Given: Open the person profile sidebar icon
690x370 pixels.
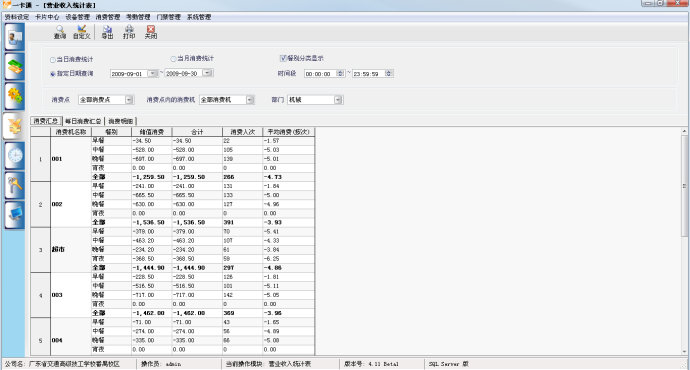Looking at the screenshot, I should [x=15, y=37].
